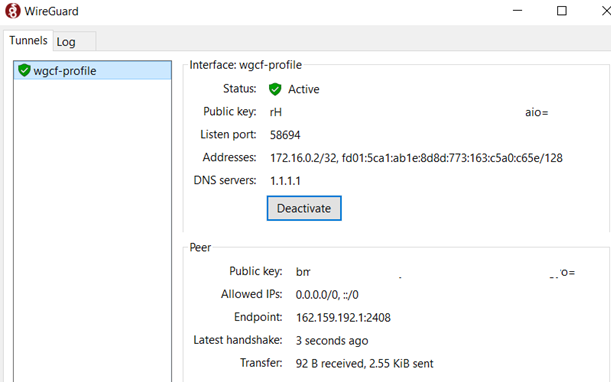Click the 'Peer' group heading
The image size is (611, 382).
click(200, 248)
